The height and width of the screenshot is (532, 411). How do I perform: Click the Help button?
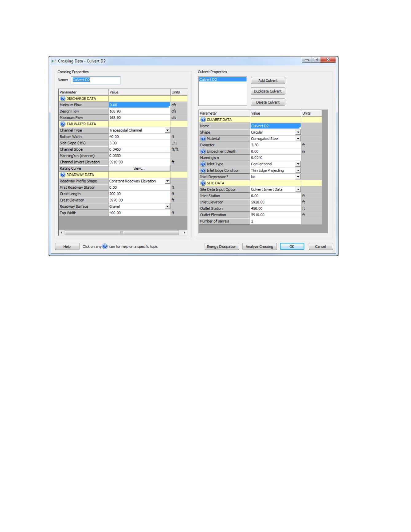[x=67, y=246]
